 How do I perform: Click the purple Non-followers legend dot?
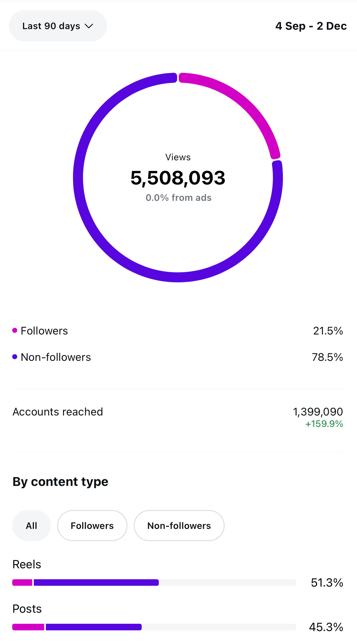point(14,357)
